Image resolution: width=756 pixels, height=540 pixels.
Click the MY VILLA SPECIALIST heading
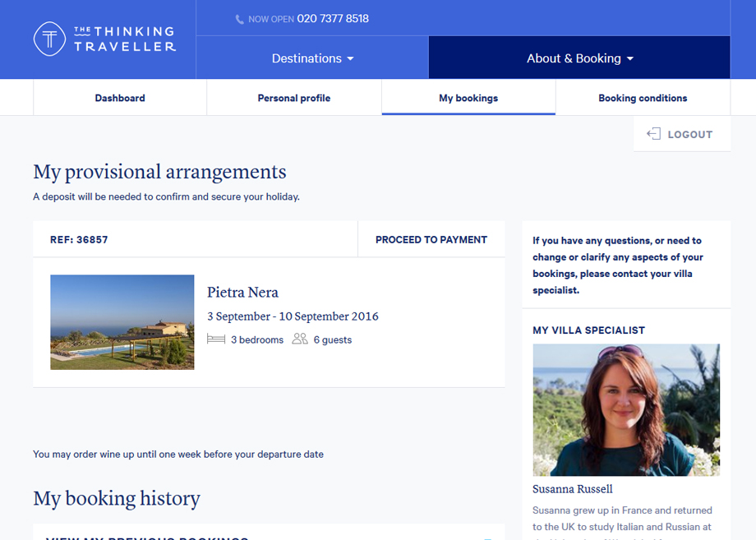tap(588, 330)
